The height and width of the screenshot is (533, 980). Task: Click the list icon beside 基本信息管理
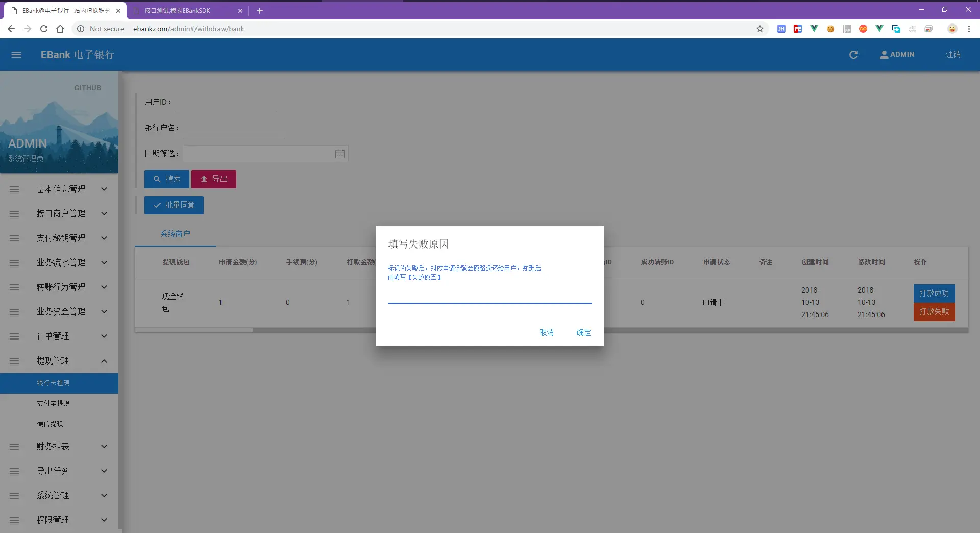14,189
